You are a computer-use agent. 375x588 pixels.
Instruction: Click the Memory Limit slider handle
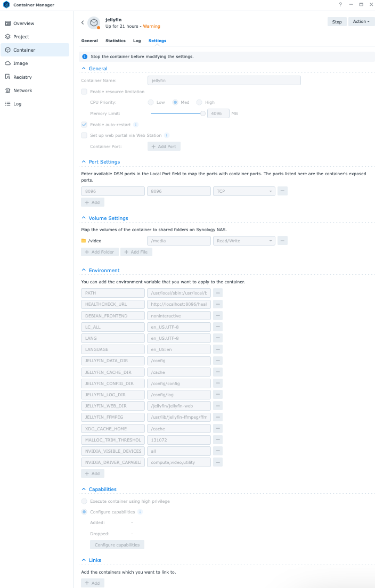coord(203,113)
